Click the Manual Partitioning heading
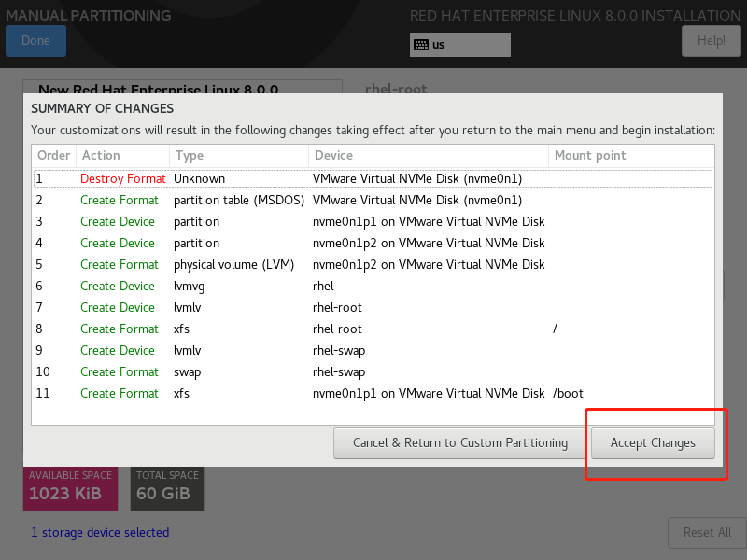 pos(88,15)
